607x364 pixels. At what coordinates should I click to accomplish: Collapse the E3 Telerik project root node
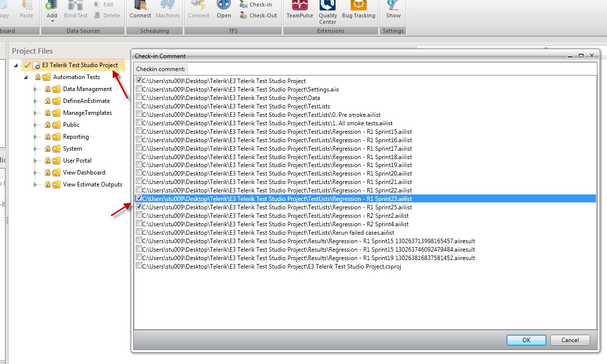pyautogui.click(x=16, y=66)
